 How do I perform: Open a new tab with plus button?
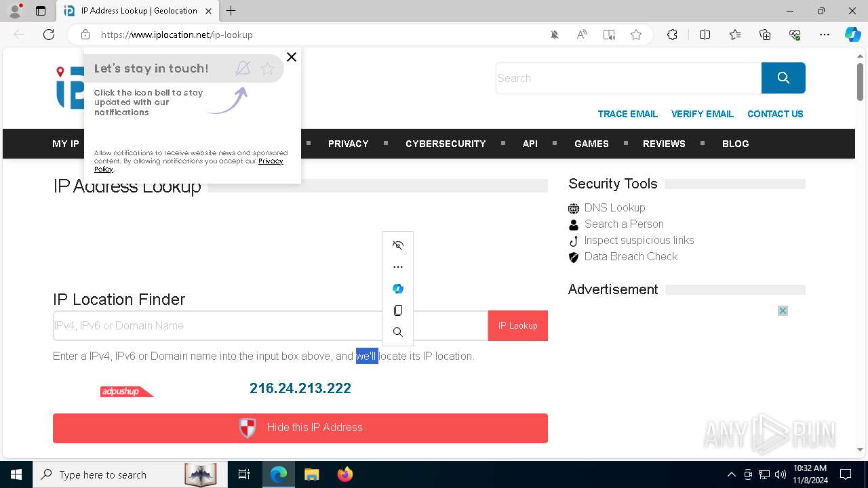(231, 11)
